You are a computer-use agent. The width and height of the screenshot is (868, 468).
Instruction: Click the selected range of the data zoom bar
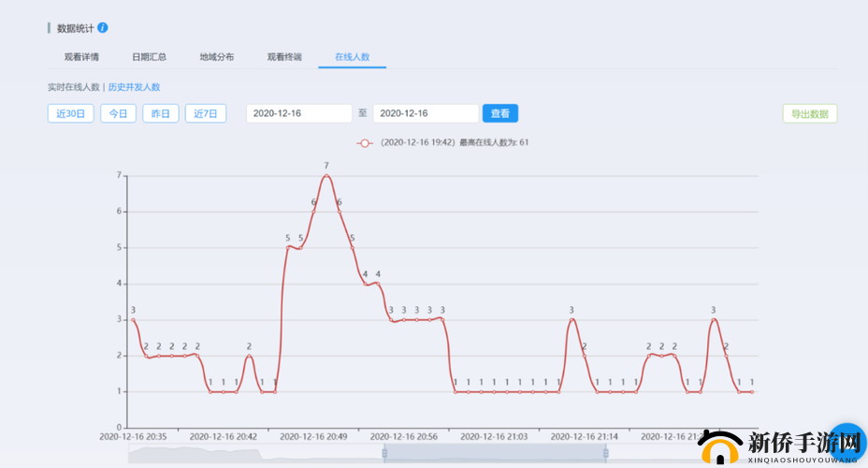tap(495, 454)
